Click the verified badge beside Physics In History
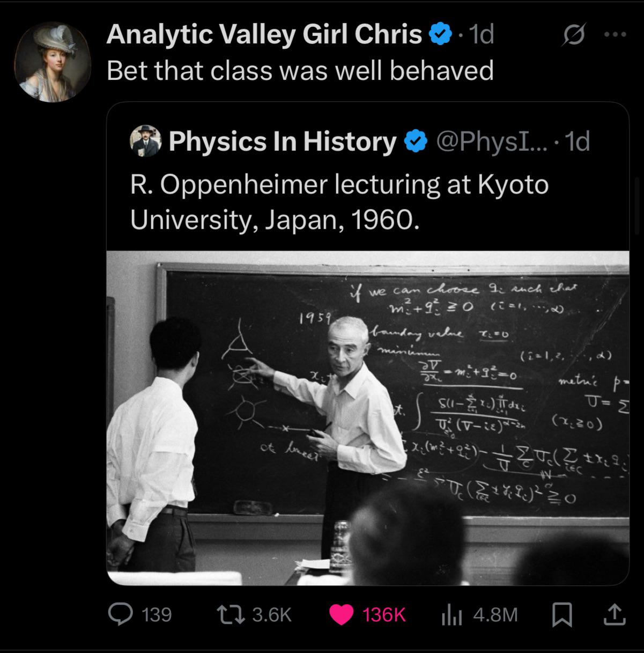The image size is (644, 653). click(x=414, y=142)
